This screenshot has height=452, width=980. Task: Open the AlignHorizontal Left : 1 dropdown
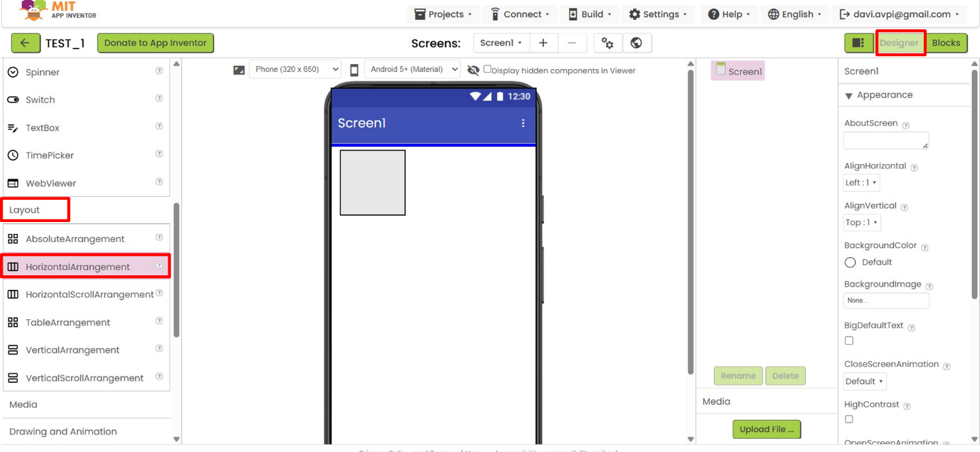[861, 183]
